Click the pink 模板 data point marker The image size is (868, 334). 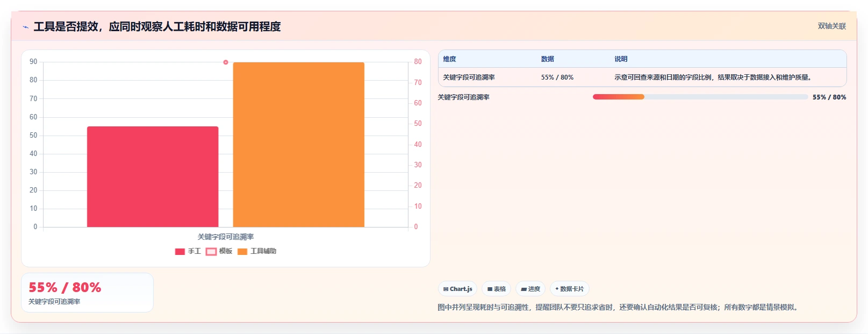(226, 62)
